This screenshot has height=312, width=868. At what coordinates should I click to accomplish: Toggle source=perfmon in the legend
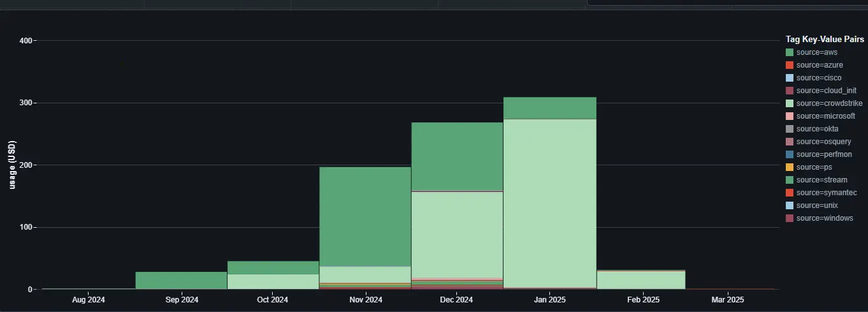[x=823, y=154]
